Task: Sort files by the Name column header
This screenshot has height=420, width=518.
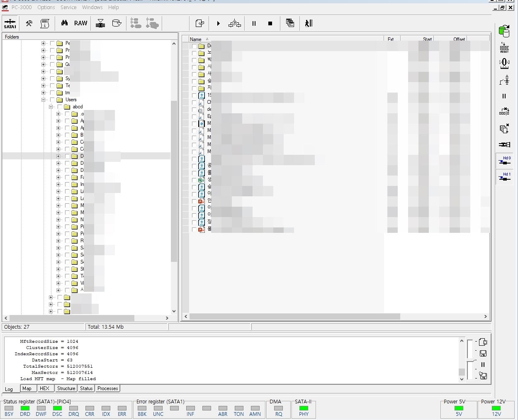Action: [x=286, y=39]
